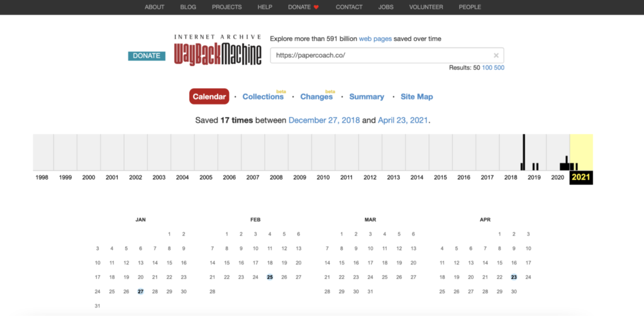644x316 pixels.
Task: Select year 2020 in the timeline
Action: click(x=557, y=178)
